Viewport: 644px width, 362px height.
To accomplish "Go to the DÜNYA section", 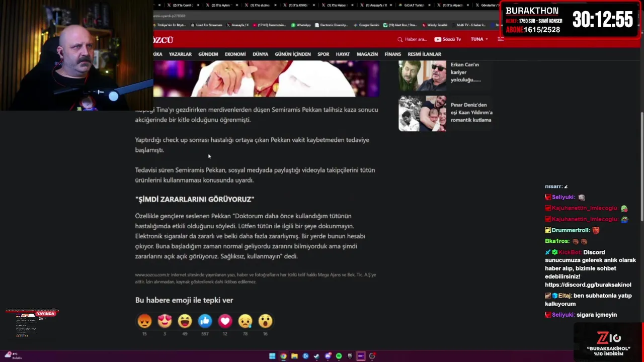I will [x=260, y=54].
